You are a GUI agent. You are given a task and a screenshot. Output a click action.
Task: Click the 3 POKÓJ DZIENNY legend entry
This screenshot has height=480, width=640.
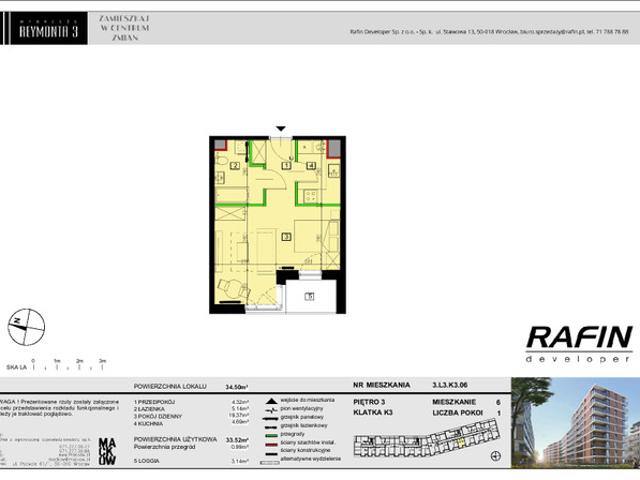(x=158, y=416)
